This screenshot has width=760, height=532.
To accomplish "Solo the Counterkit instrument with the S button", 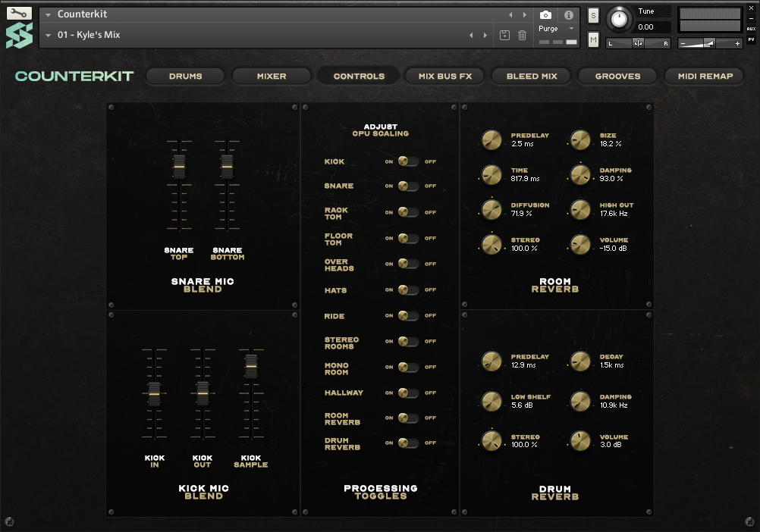I will click(593, 14).
